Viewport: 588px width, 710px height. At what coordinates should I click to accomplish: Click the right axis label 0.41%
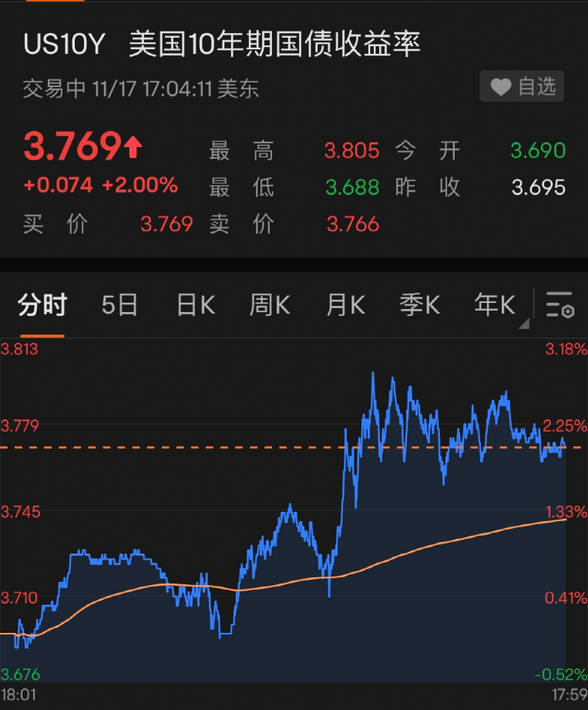[x=566, y=597]
